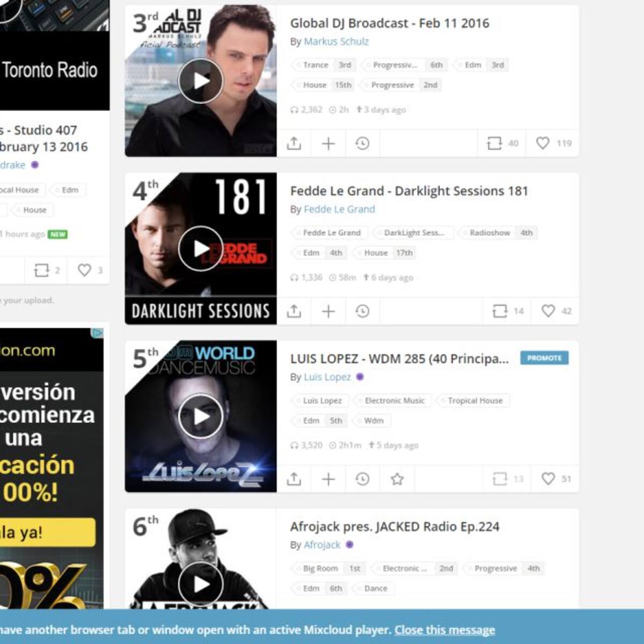The width and height of the screenshot is (644, 644).
Task: Play Fedde Le Grand Darklight Sessions 181
Action: tap(201, 248)
